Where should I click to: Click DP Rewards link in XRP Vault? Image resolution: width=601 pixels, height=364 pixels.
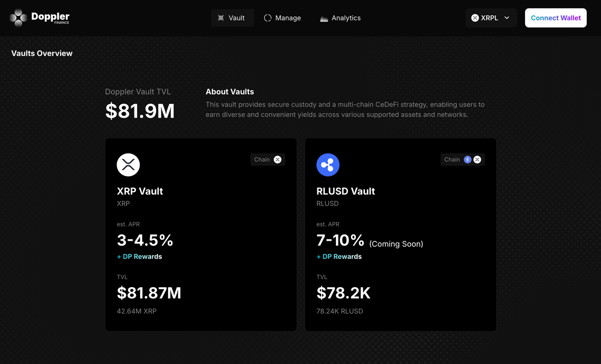140,257
